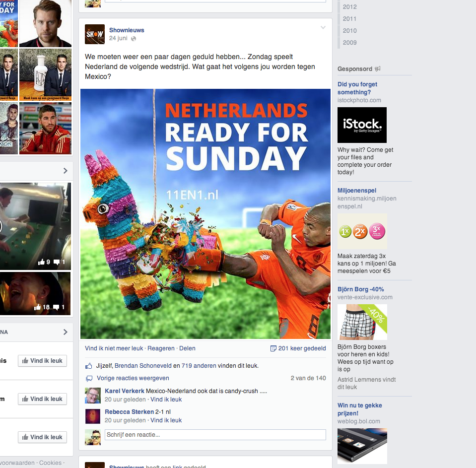Open Astrid Lemmens' profile link
Image resolution: width=476 pixels, height=468 pixels.
coord(357,379)
